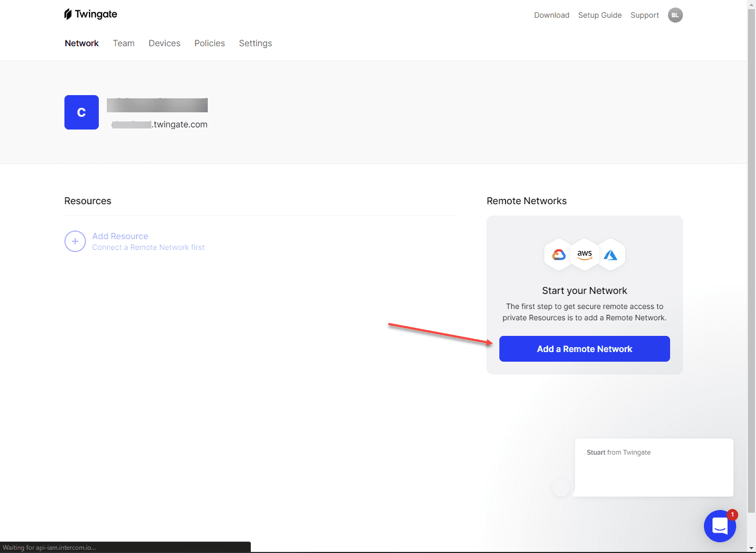Image resolution: width=756 pixels, height=553 pixels.
Task: Click the Add Resource link text
Action: pyautogui.click(x=120, y=236)
